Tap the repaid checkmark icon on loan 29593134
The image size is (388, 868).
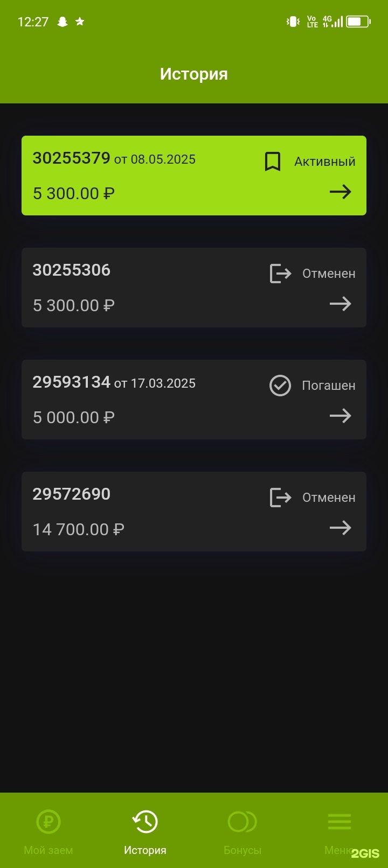pos(280,386)
